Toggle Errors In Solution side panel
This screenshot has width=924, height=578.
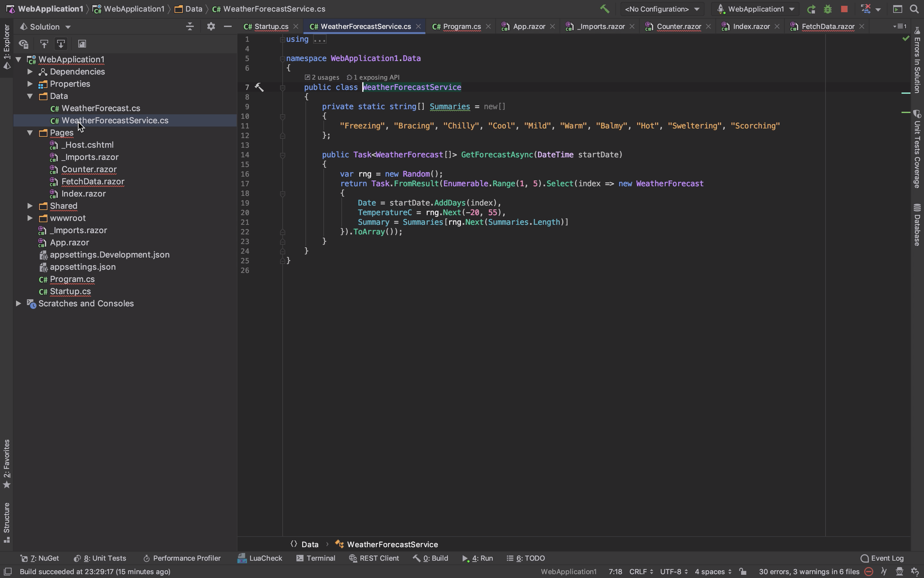pyautogui.click(x=917, y=60)
